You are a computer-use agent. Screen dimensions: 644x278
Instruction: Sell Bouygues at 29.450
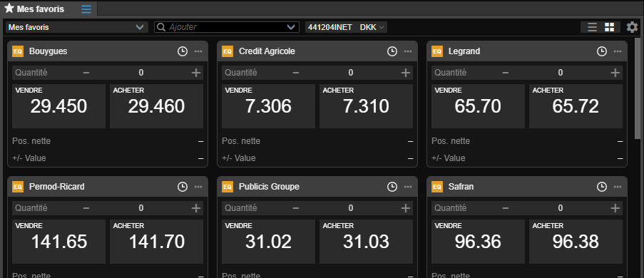(58, 106)
